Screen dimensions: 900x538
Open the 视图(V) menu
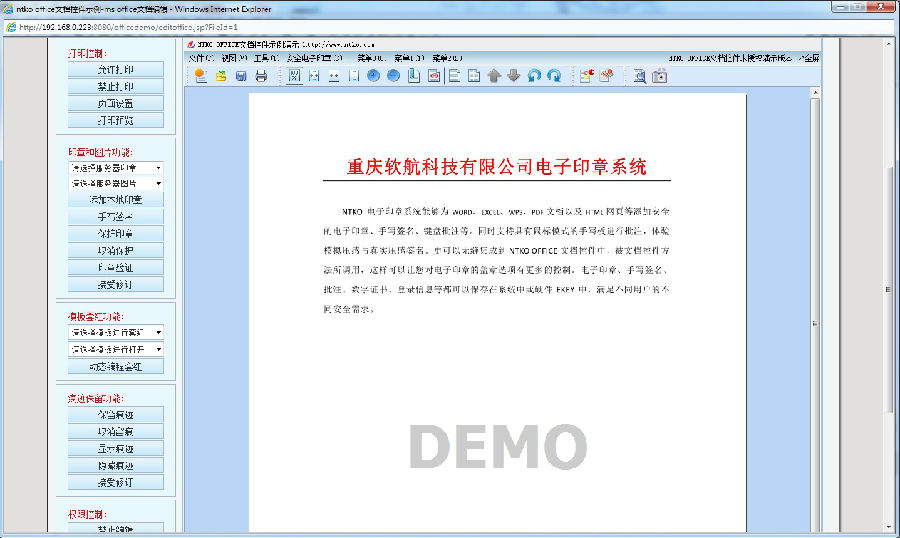tap(234, 58)
